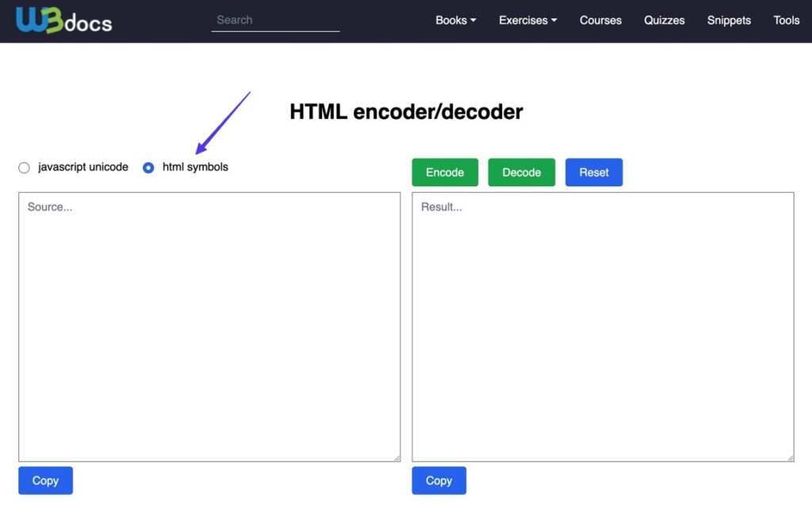812x505 pixels.
Task: Click inside the Result text area
Action: (601, 325)
